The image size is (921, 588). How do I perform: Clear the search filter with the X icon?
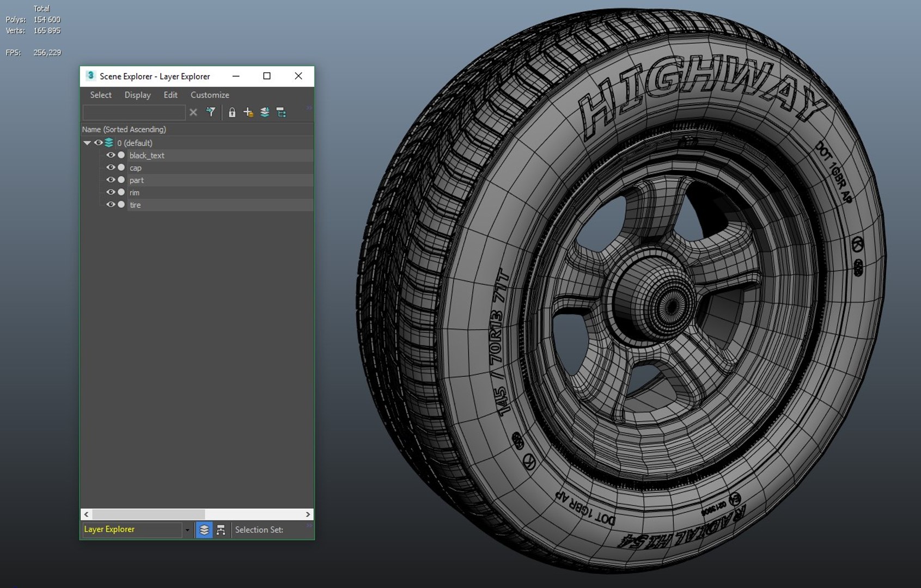[193, 112]
